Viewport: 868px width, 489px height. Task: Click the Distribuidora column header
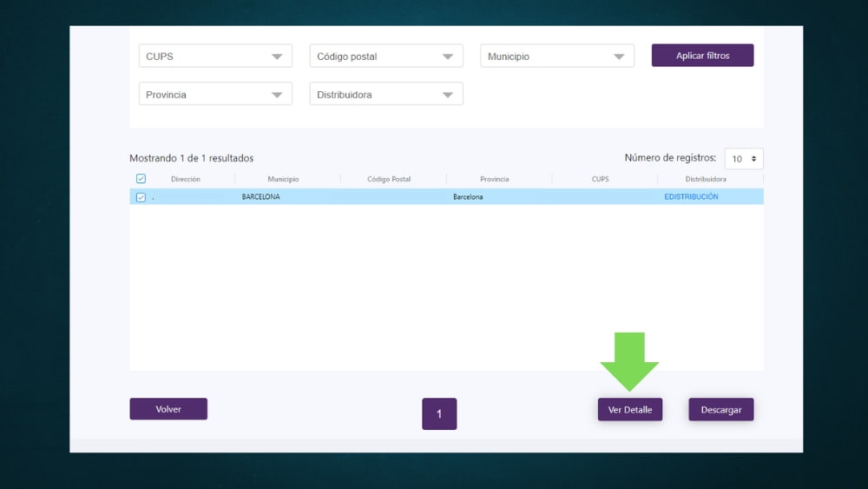pos(706,179)
